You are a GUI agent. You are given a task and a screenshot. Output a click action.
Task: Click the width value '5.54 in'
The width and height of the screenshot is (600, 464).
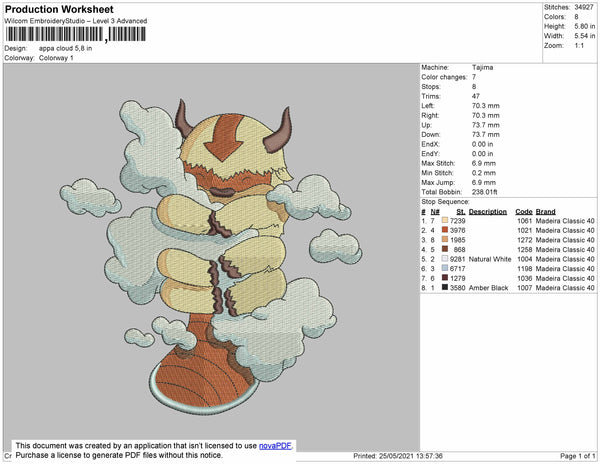(585, 36)
